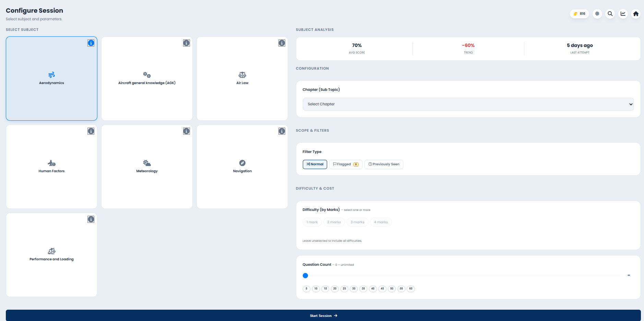This screenshot has width=644, height=321.
Task: Open info icon on Human Factors card
Action: pyautogui.click(x=91, y=131)
